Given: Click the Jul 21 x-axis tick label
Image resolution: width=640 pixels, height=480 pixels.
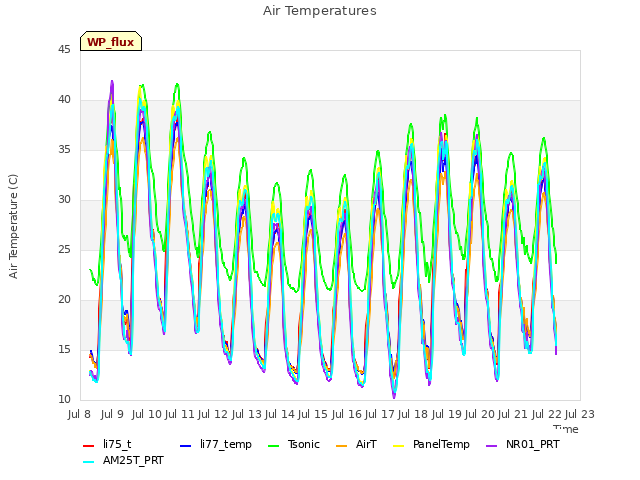Looking at the screenshot, I should click(513, 414).
